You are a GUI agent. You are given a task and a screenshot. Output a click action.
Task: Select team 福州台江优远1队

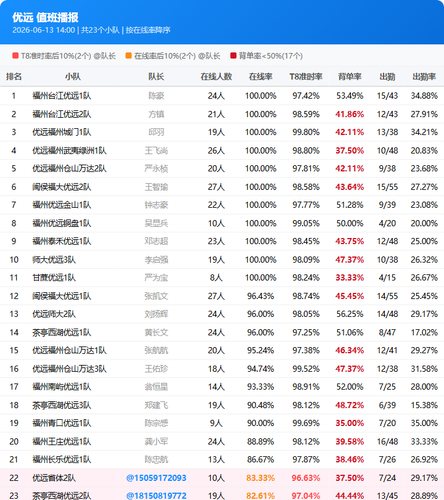62,96
